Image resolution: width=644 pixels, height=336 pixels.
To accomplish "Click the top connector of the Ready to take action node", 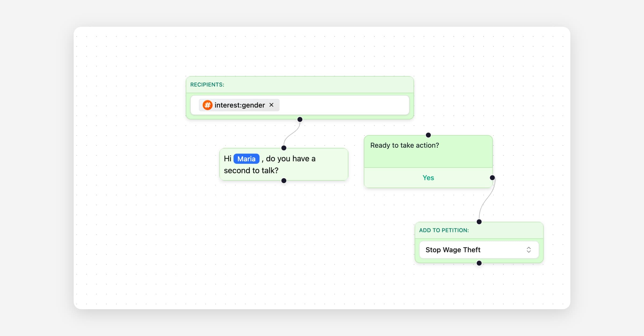I will click(x=428, y=135).
